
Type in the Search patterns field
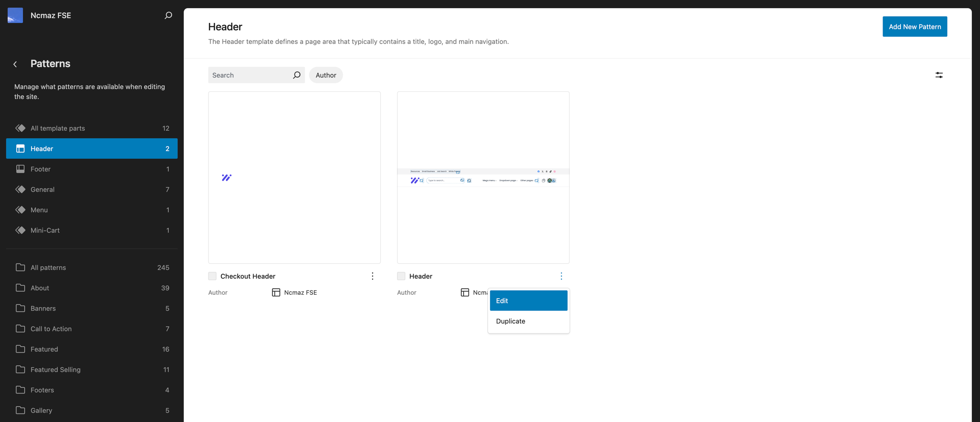250,75
